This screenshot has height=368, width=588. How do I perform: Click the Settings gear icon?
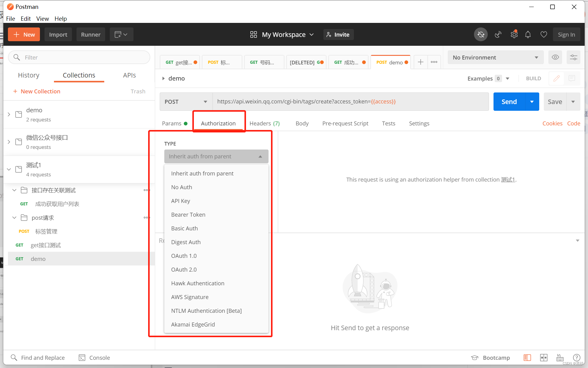[514, 34]
